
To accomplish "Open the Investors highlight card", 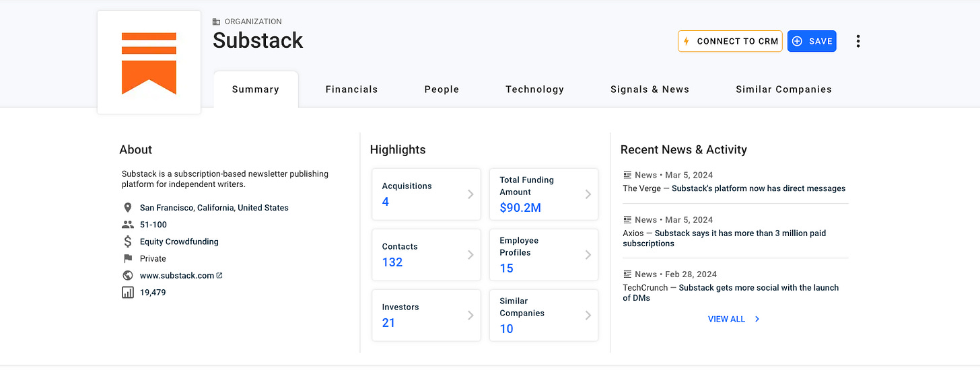I will pos(426,315).
